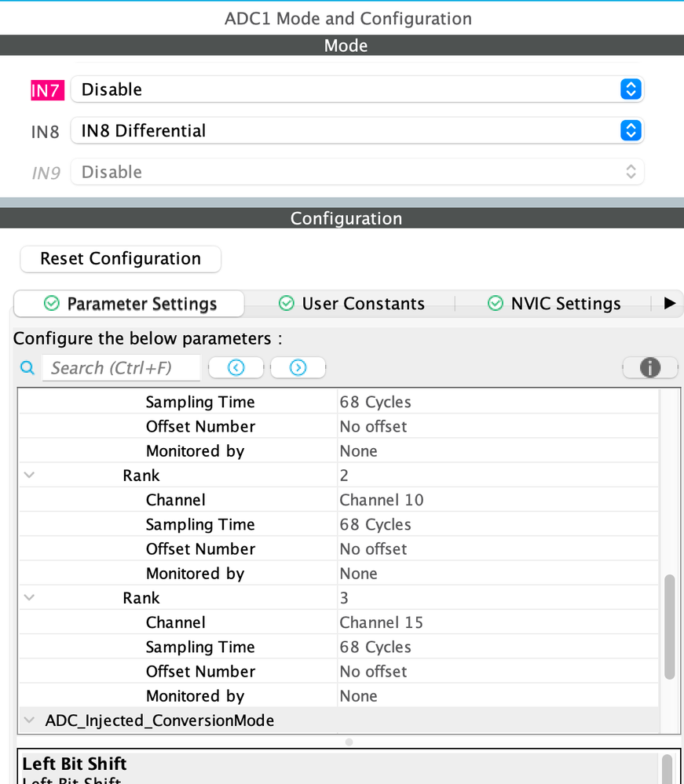The image size is (684, 784).
Task: Toggle the IN8 differential mode setting
Action: [630, 130]
